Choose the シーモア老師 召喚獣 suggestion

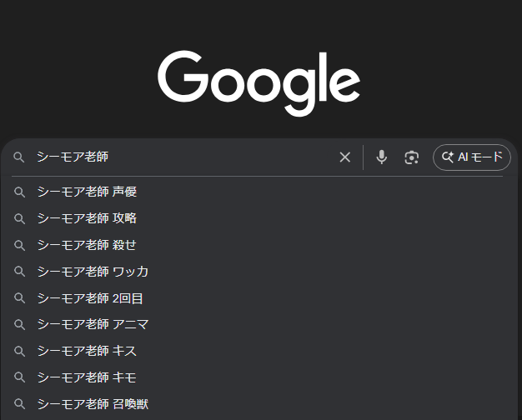coord(93,404)
